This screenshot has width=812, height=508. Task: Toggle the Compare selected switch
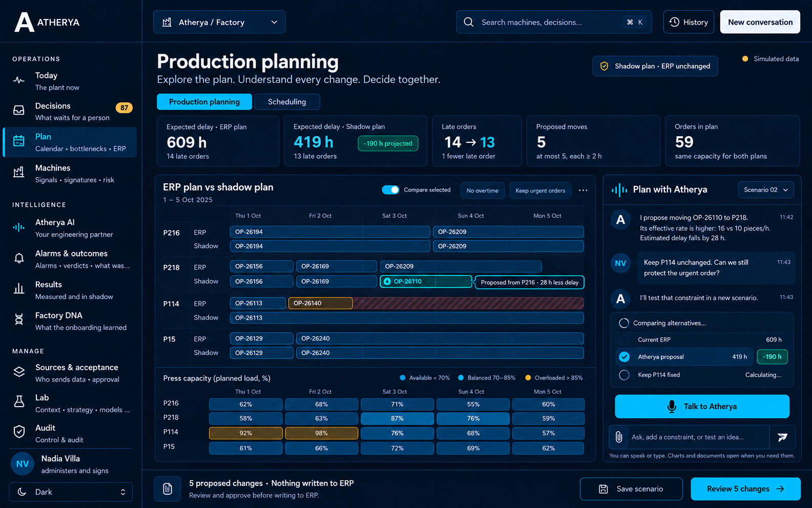(x=390, y=190)
